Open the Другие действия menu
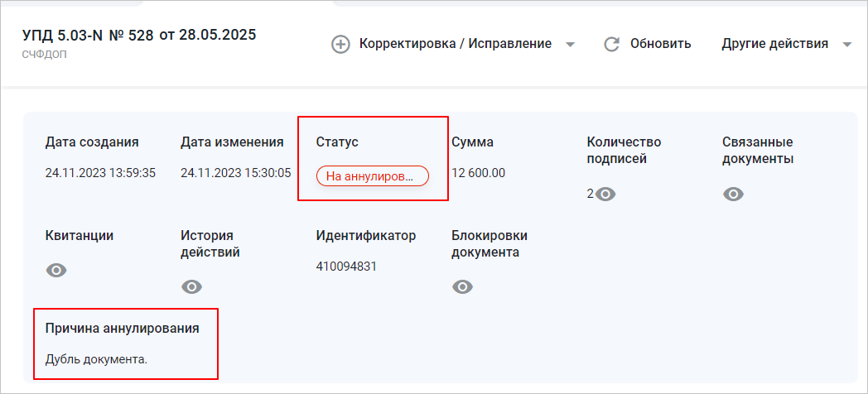Screen dimensions: 868x394 tap(774, 44)
